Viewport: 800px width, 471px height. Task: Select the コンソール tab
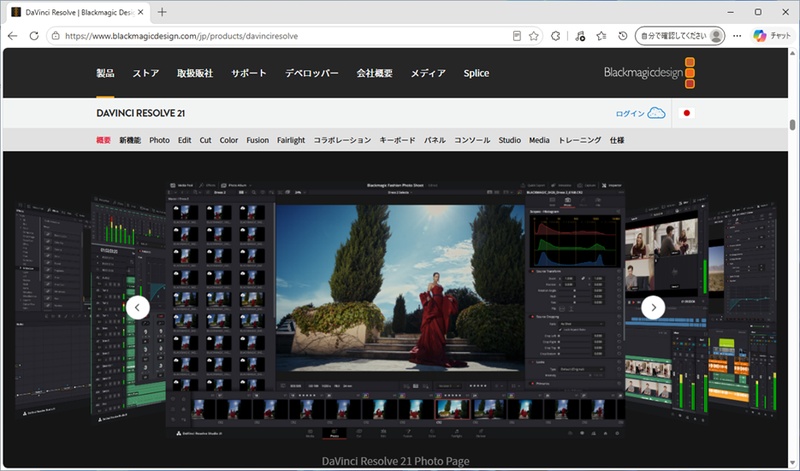(x=472, y=140)
